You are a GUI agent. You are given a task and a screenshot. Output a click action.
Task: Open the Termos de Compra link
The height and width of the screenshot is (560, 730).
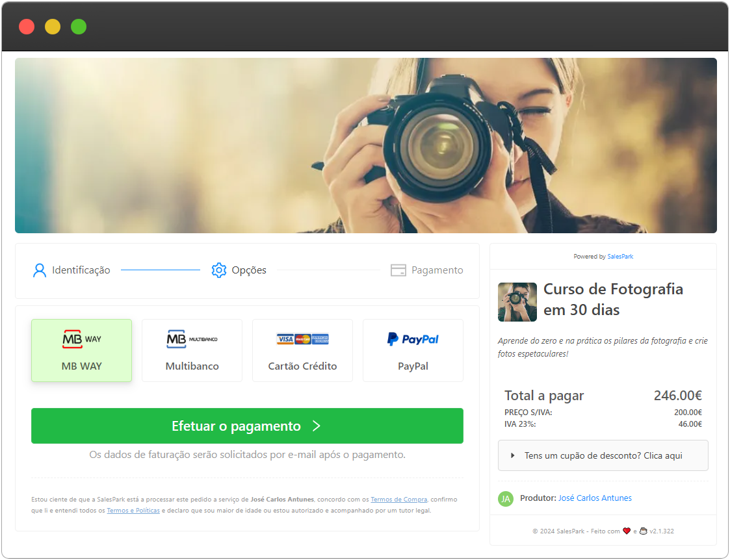(398, 500)
